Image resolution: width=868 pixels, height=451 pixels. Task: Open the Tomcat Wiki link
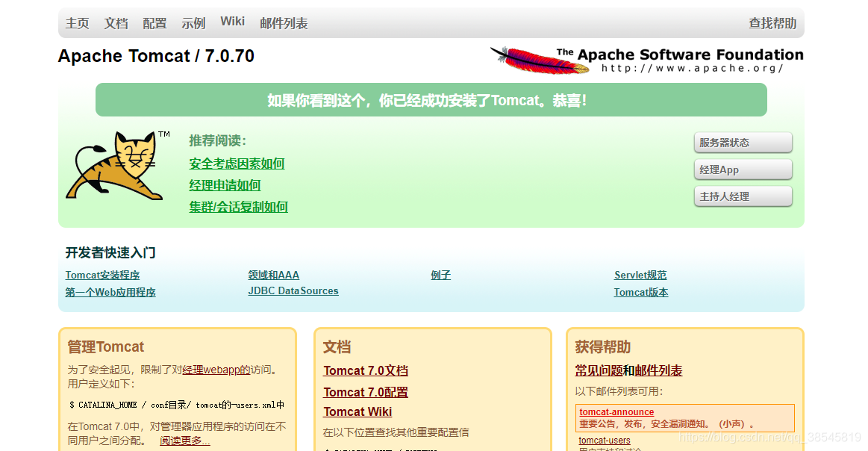tap(357, 411)
